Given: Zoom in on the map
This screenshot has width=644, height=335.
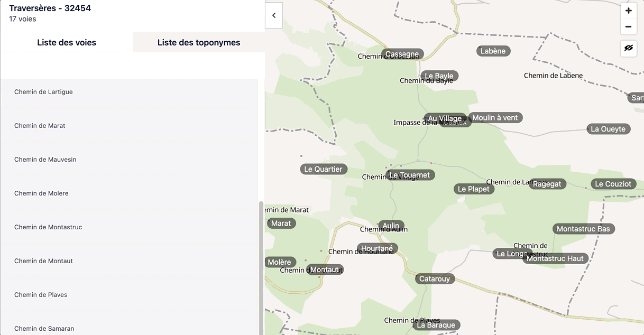Looking at the screenshot, I should pos(628,11).
